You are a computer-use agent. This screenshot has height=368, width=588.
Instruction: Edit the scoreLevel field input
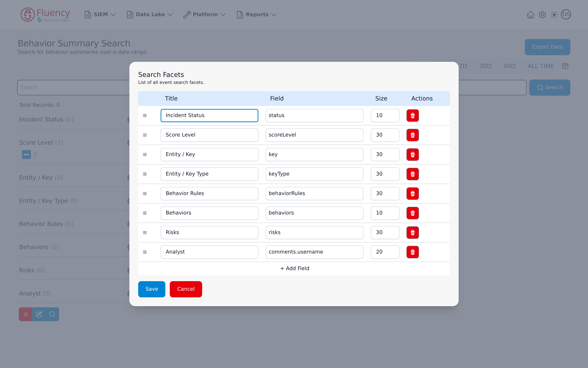pos(314,135)
